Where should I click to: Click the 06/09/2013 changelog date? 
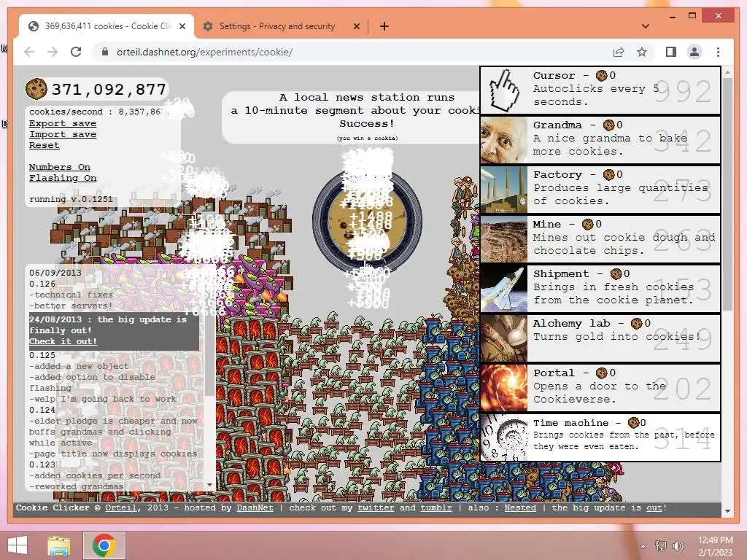pos(55,273)
